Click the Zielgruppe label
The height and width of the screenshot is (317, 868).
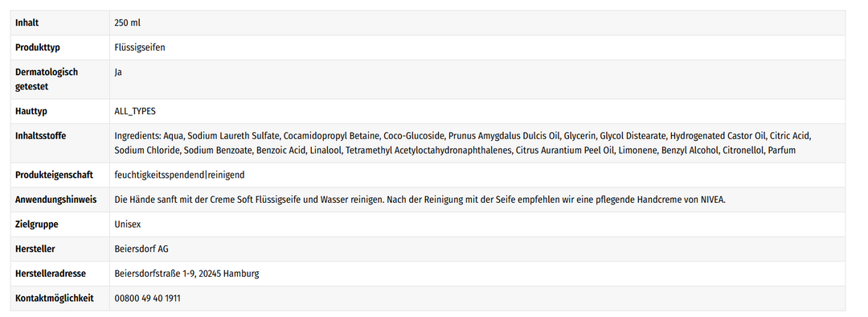[x=36, y=224]
